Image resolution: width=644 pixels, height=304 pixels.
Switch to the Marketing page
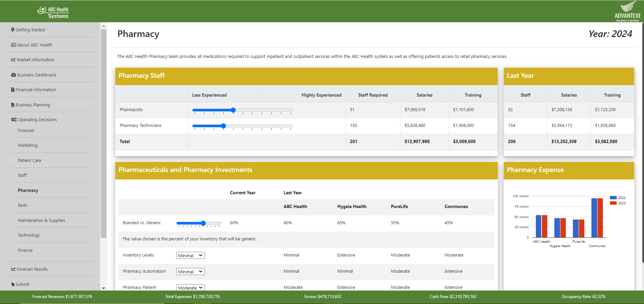27,145
